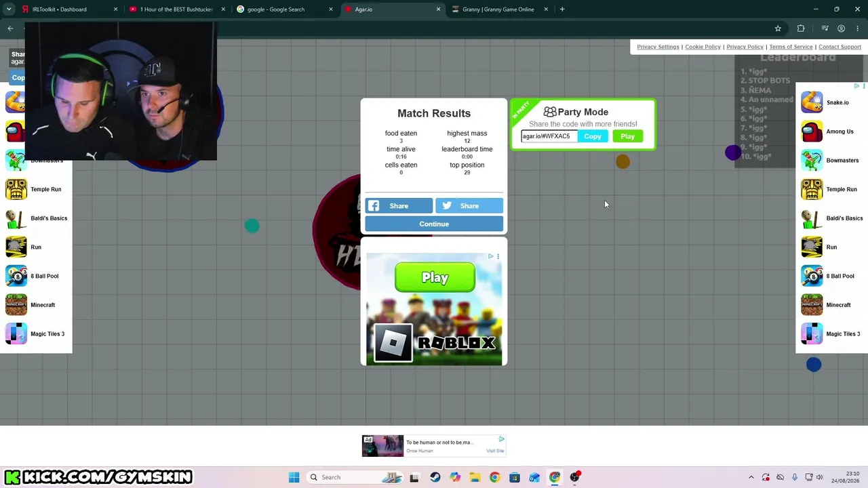This screenshot has width=868, height=488.
Task: Open the Chrome profile avatar icon
Action: click(x=841, y=28)
